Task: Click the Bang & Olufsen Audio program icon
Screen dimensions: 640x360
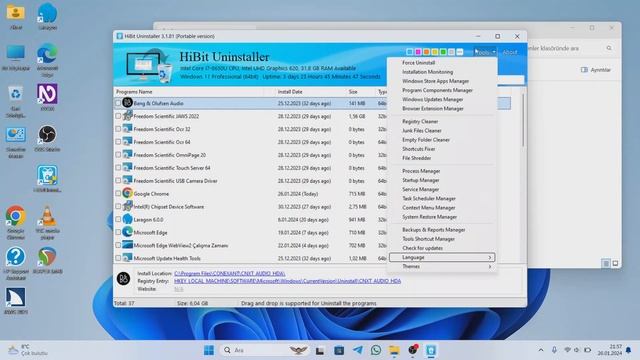Action: [x=127, y=103]
